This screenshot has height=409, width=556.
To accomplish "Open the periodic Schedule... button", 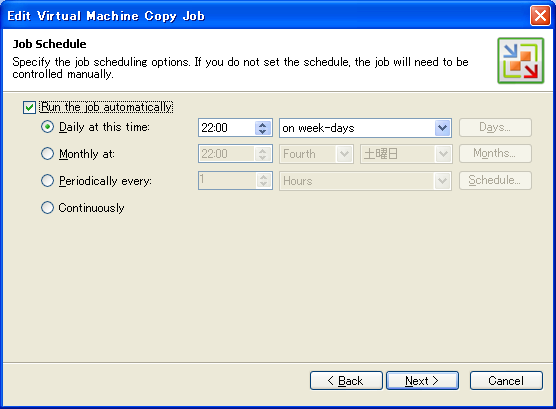I will (x=495, y=181).
